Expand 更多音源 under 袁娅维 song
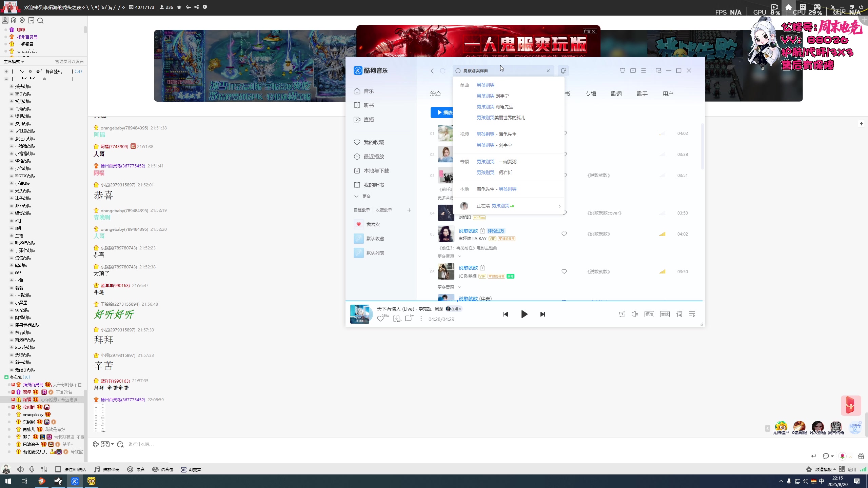868x488 pixels. (x=449, y=256)
